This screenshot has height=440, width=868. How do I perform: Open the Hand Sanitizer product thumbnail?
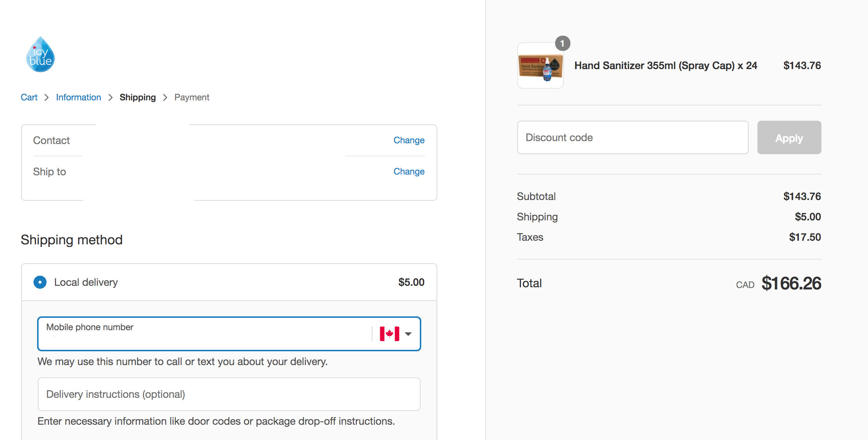(541, 66)
